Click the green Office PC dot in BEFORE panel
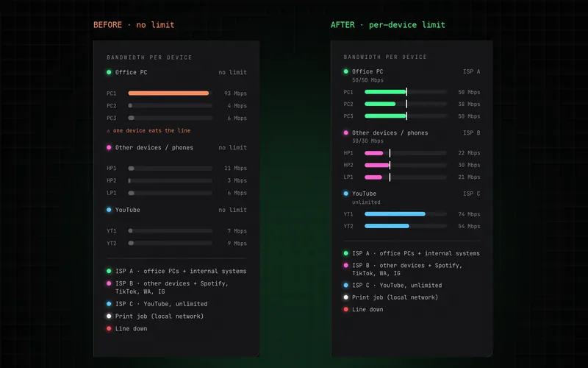588x368 pixels. coord(109,72)
